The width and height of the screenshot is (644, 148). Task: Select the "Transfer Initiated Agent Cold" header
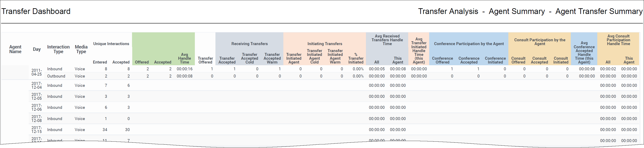point(315,56)
